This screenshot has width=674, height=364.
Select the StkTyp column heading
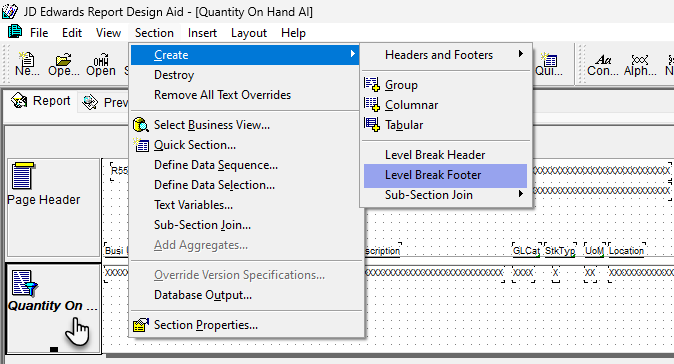560,251
